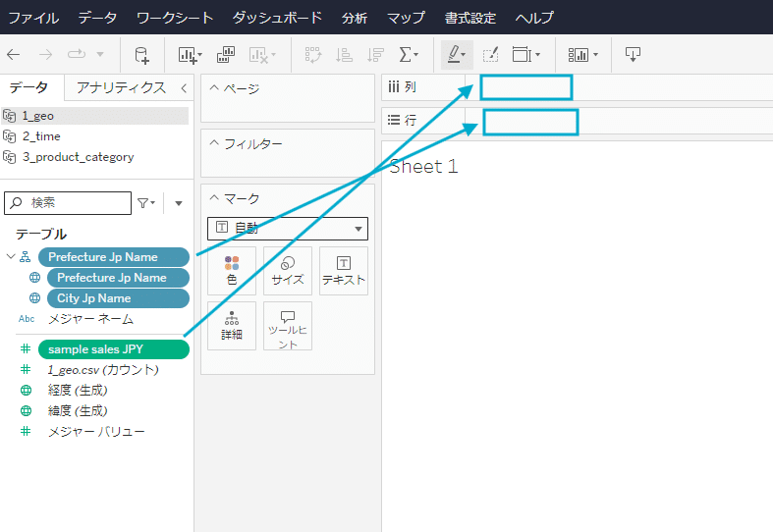Screen dimensions: 773x532
Task: Open the データ menu in menu bar
Action: click(x=97, y=18)
